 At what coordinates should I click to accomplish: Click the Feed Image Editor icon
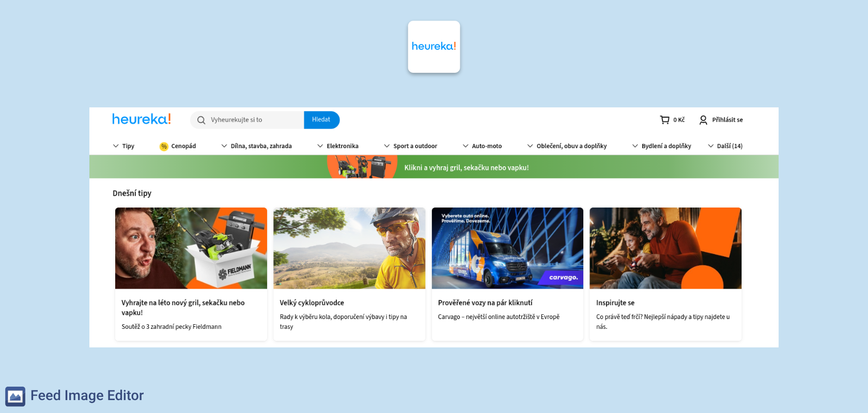[15, 396]
